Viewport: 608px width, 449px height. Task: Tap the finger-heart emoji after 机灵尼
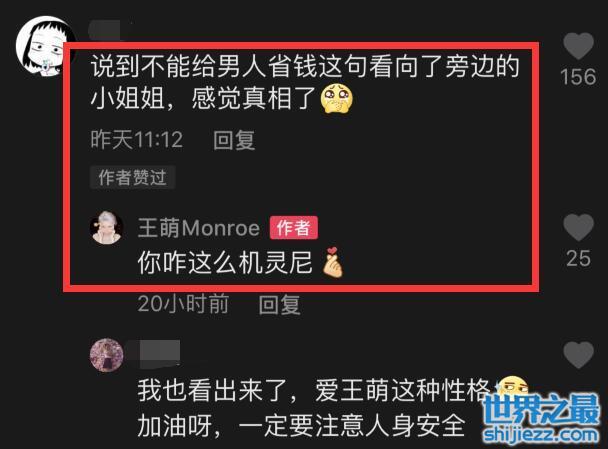pyautogui.click(x=333, y=263)
